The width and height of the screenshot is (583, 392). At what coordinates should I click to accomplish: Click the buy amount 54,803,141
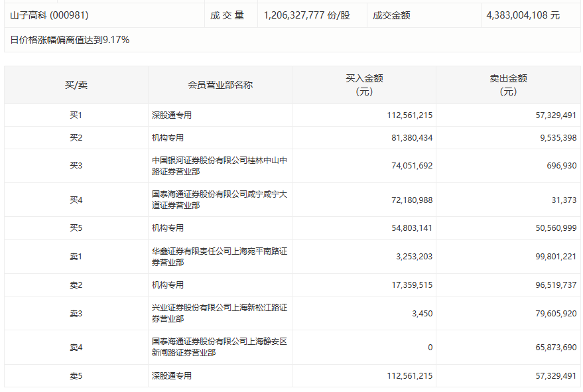pos(412,228)
